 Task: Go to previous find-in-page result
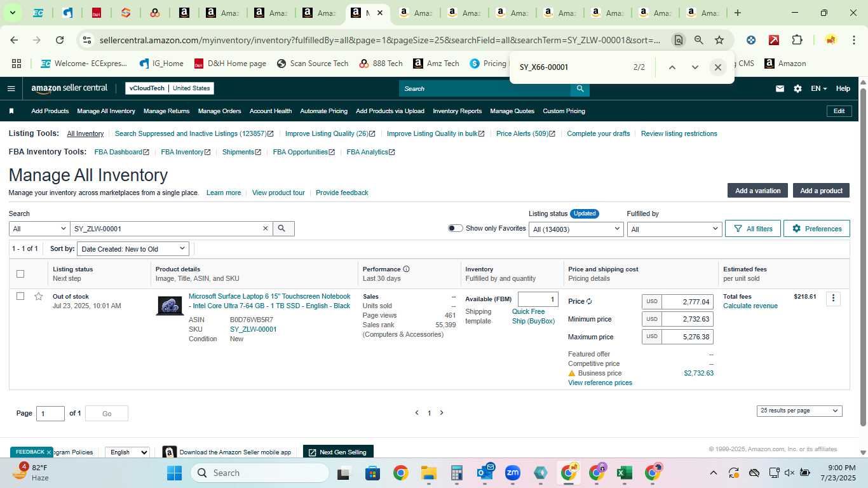(672, 67)
